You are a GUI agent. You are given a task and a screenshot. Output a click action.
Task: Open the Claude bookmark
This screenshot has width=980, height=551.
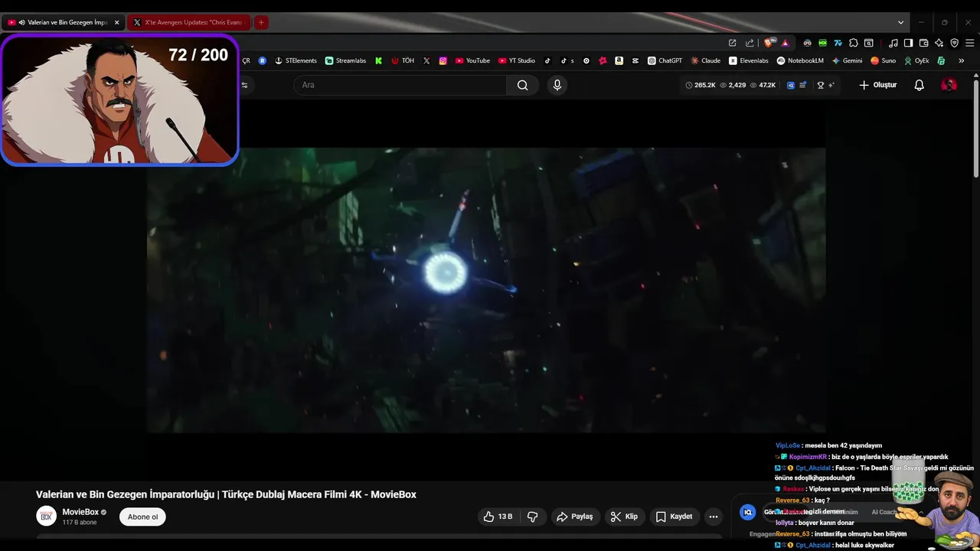[705, 60]
